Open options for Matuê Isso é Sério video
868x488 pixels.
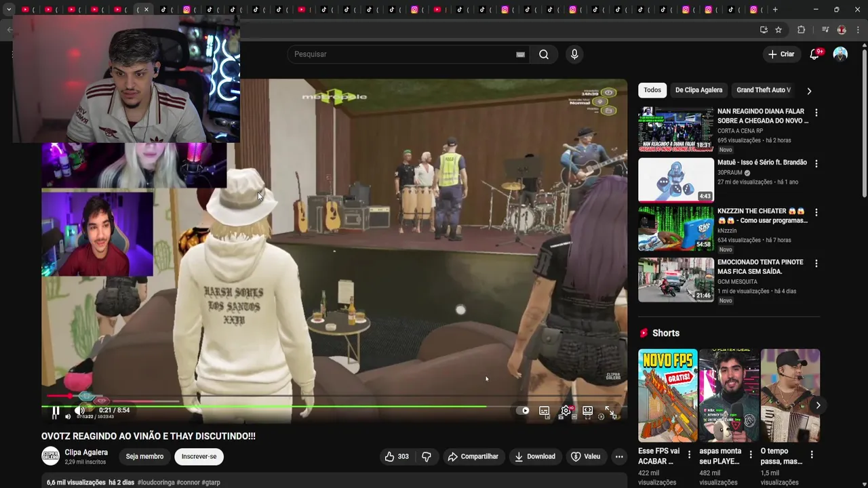pyautogui.click(x=816, y=163)
